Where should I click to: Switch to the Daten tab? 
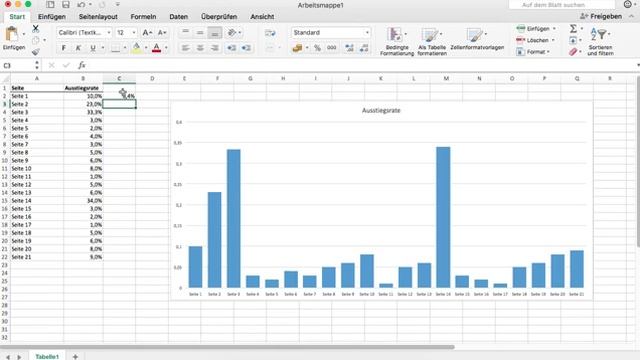click(179, 17)
